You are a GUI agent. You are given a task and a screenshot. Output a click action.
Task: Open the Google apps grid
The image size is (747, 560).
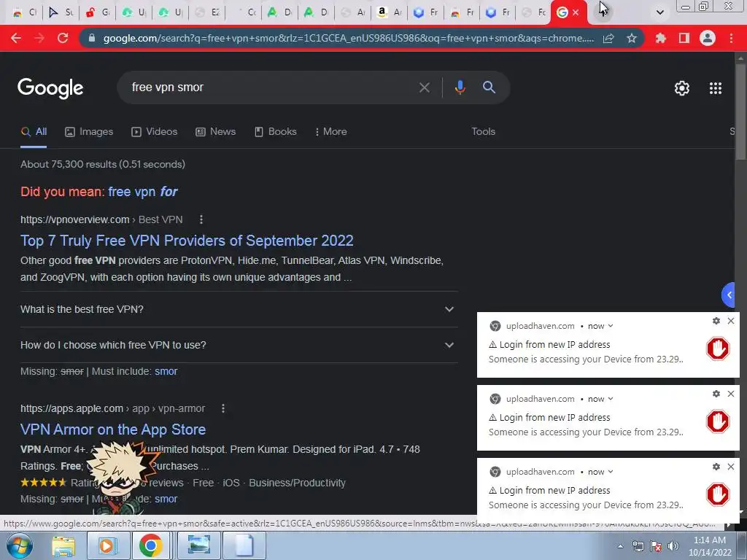click(x=716, y=88)
